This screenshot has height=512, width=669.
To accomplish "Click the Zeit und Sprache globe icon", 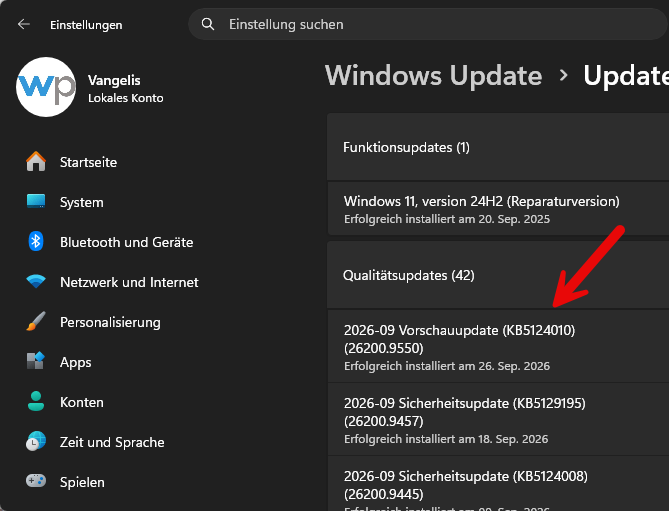I will click(x=36, y=441).
